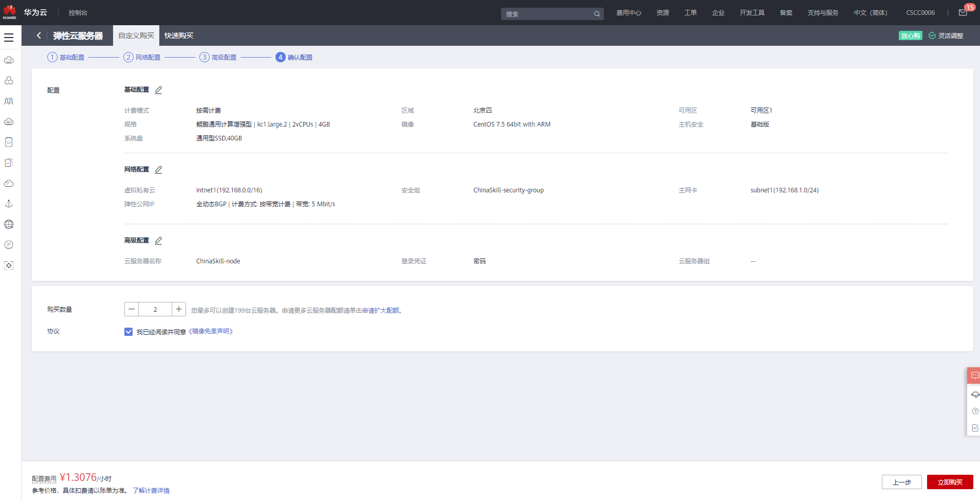Open the 了解计费详情 link
This screenshot has width=980, height=501.
point(151,491)
